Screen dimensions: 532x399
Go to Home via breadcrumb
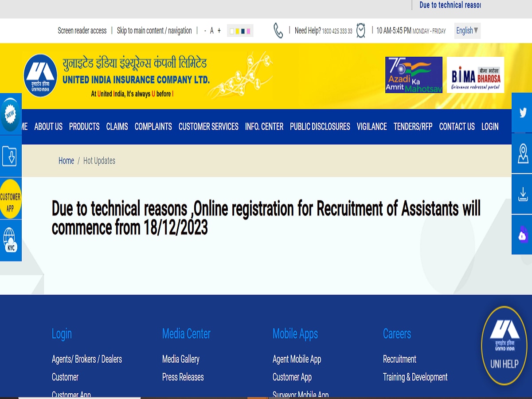(66, 160)
